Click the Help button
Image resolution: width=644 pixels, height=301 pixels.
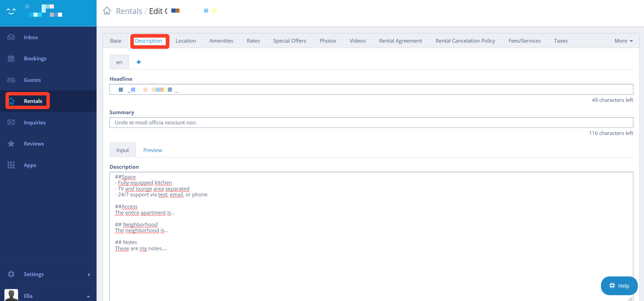619,286
